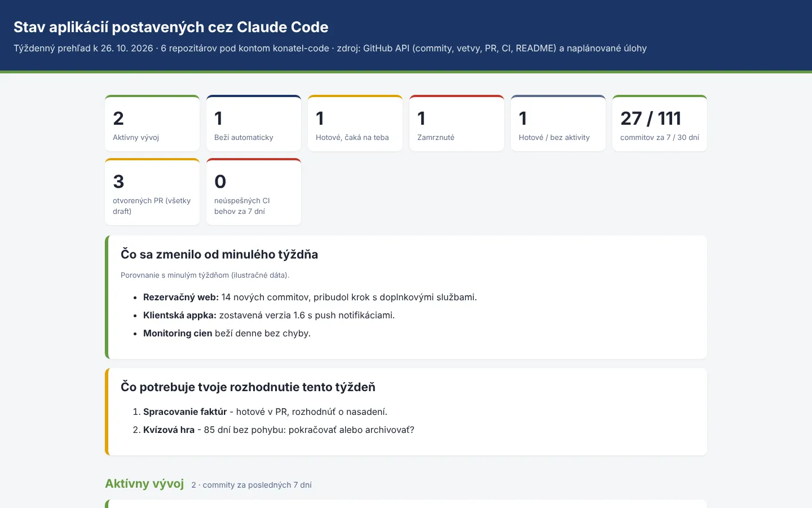Click the page title "Stav aplikácií postavených cez Claude Code"
Viewport: 812px width, 508px height.
171,27
